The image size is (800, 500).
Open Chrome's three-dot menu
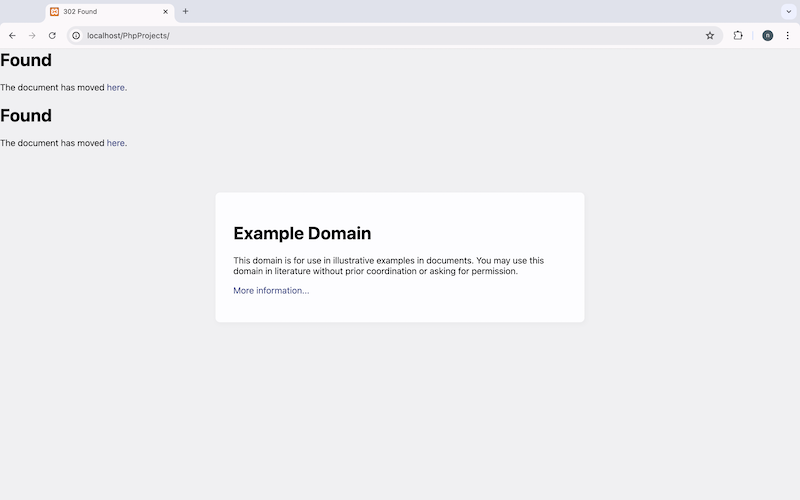click(x=787, y=36)
